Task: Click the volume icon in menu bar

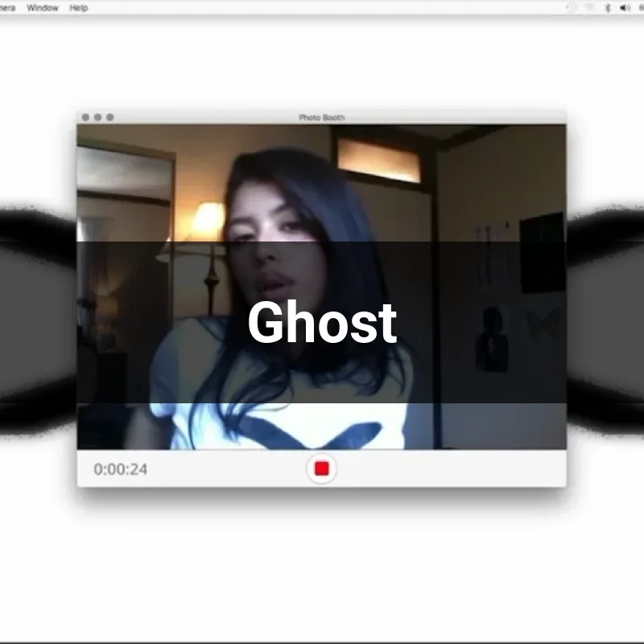Action: [625, 8]
